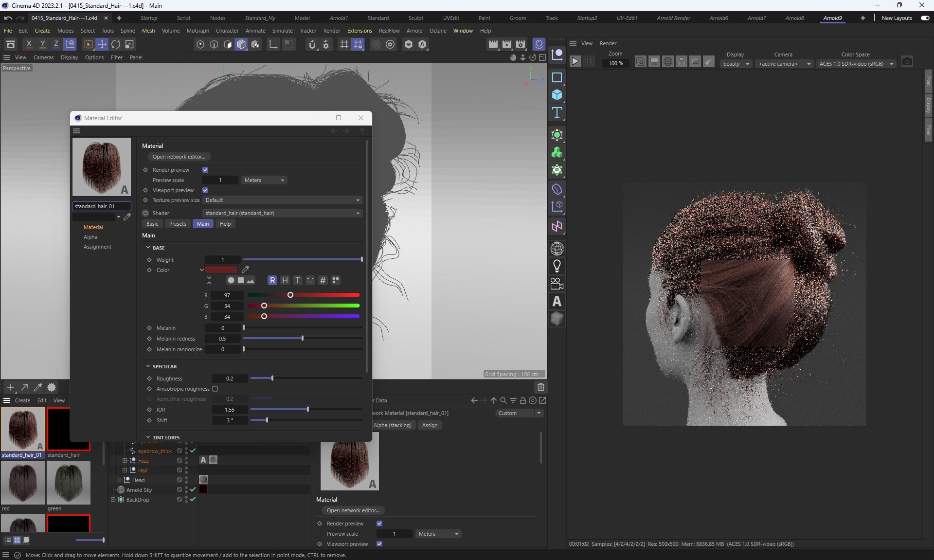934x560 pixels.
Task: Toggle the New Layouts switch
Action: pyautogui.click(x=925, y=18)
